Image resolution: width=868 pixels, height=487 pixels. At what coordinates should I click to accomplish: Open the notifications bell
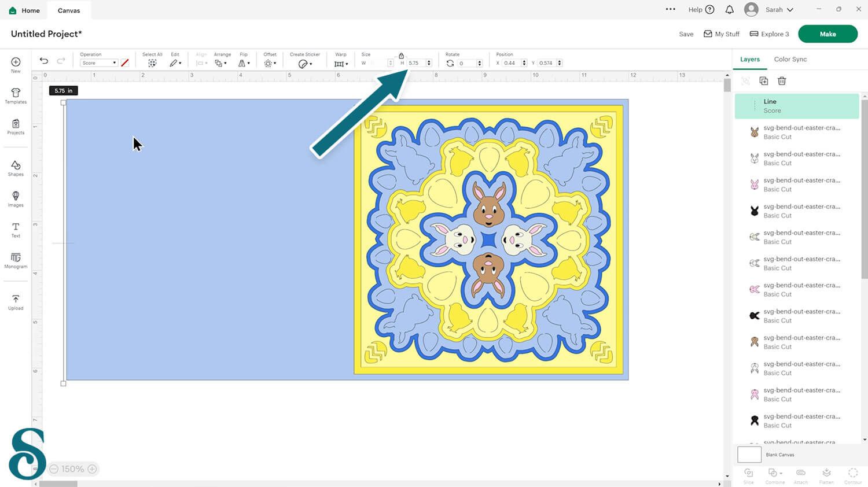pos(730,9)
